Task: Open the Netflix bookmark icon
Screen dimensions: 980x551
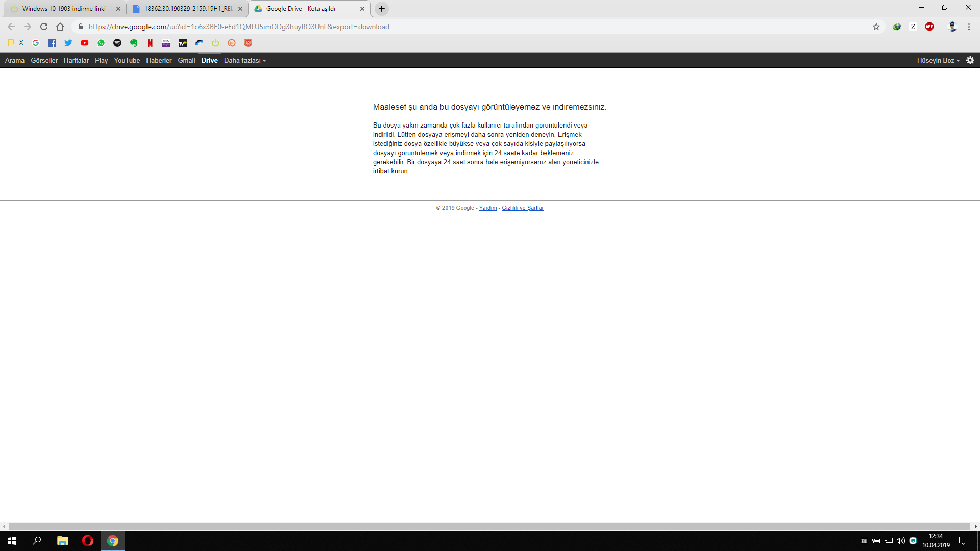Action: coord(150,43)
